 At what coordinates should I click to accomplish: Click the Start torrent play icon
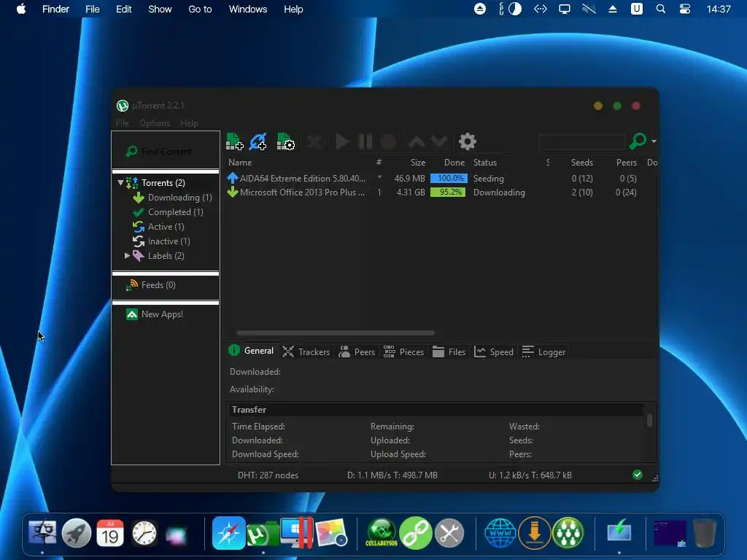(x=341, y=141)
